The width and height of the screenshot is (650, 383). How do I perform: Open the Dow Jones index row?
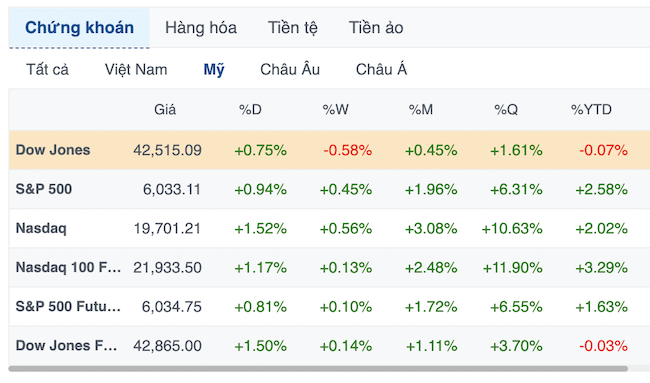[x=329, y=150]
